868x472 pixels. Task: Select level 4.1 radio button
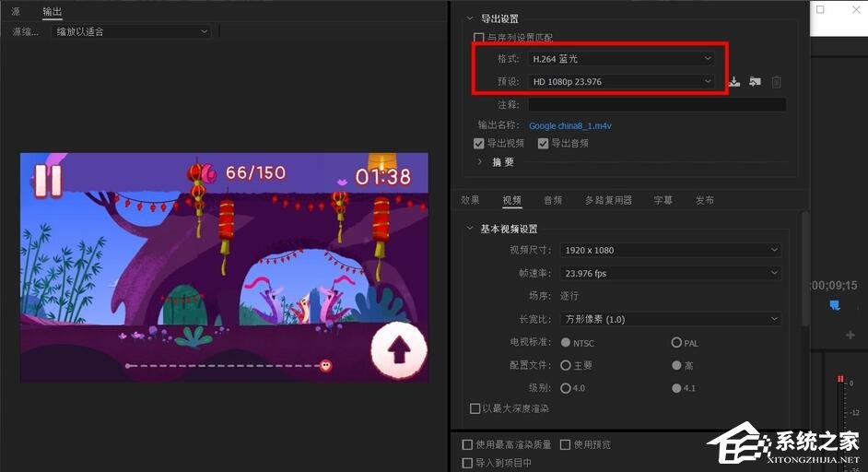[x=676, y=388]
